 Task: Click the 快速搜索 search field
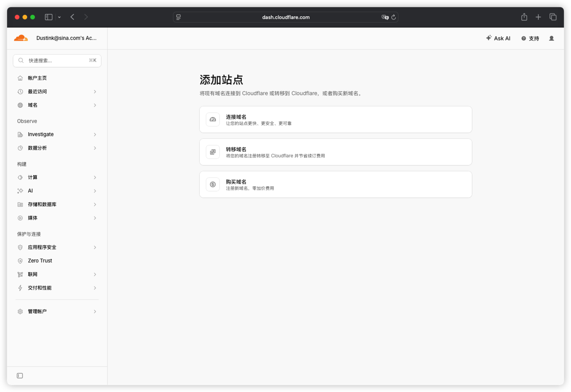click(x=57, y=61)
